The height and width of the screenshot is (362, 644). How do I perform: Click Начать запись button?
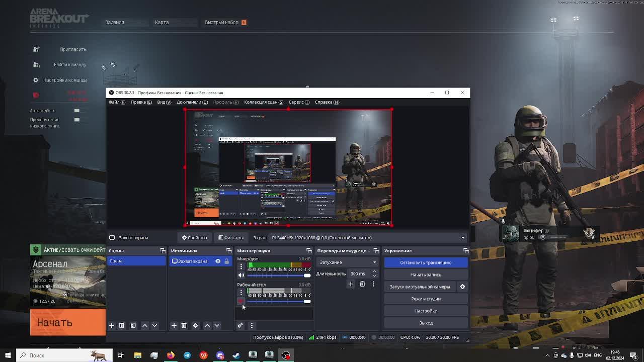[426, 275]
